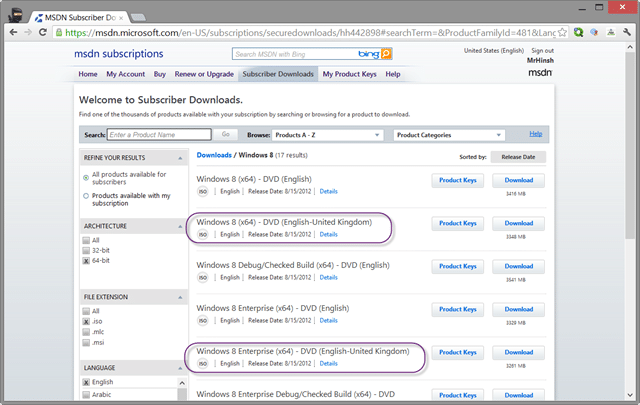Image resolution: width=640 pixels, height=405 pixels.
Task: Open My Product Keys nav item
Action: 350,74
